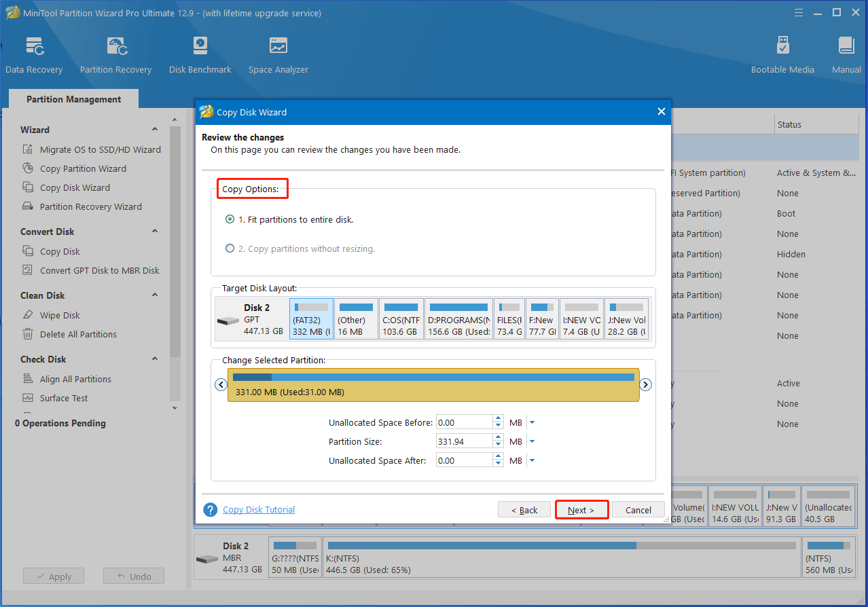Viewport: 868px width, 607px height.
Task: Click the Partition Size input field
Action: tap(464, 442)
